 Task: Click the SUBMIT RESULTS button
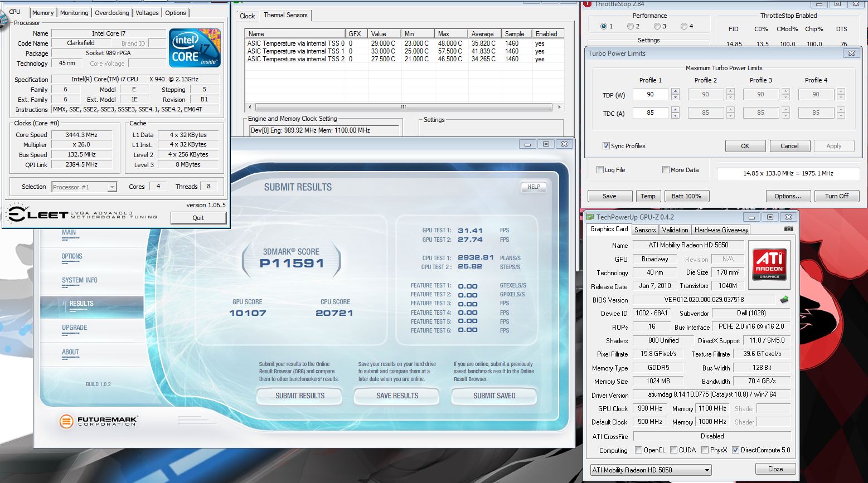point(299,396)
